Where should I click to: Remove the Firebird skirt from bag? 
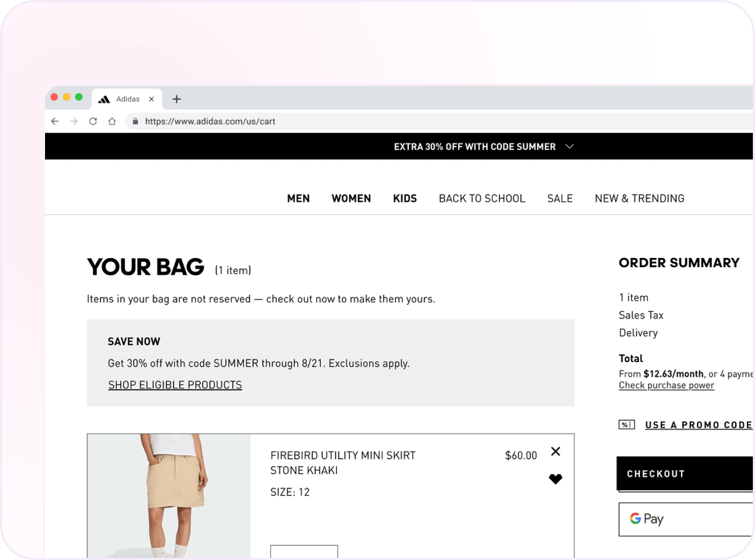556,451
